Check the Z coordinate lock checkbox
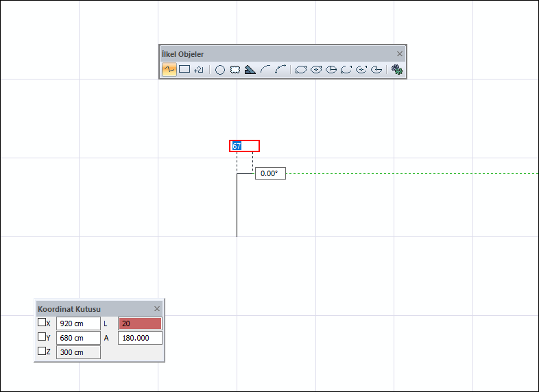This screenshot has height=392, width=539. coord(42,351)
